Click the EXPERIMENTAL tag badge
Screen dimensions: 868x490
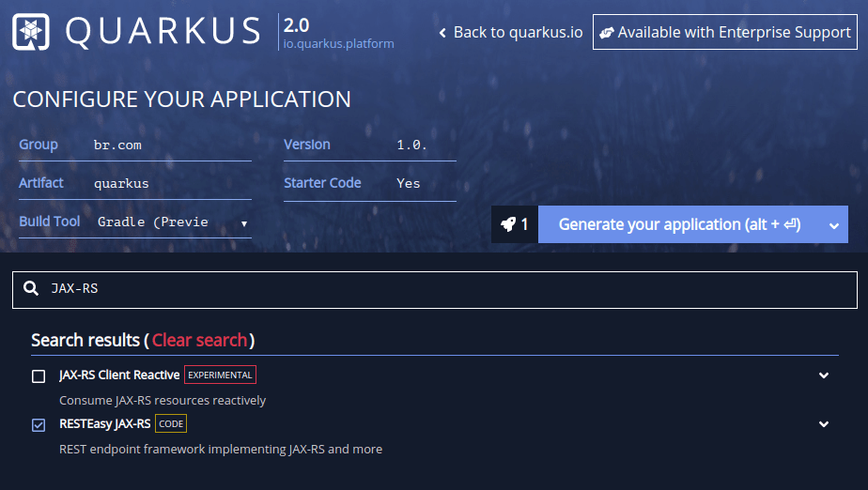point(220,375)
